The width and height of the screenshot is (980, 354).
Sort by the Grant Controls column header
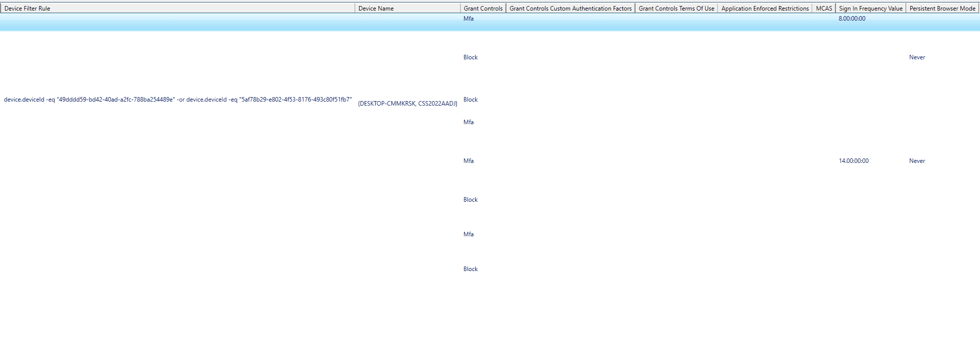tap(483, 8)
